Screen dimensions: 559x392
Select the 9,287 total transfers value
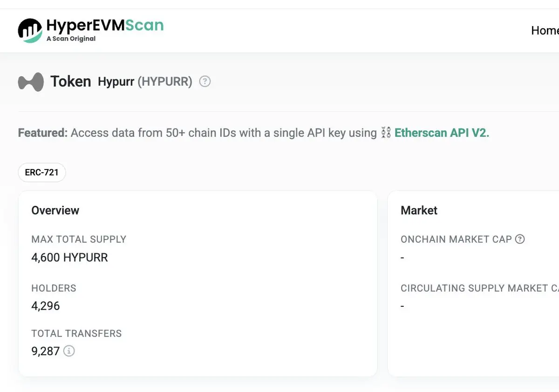point(46,351)
